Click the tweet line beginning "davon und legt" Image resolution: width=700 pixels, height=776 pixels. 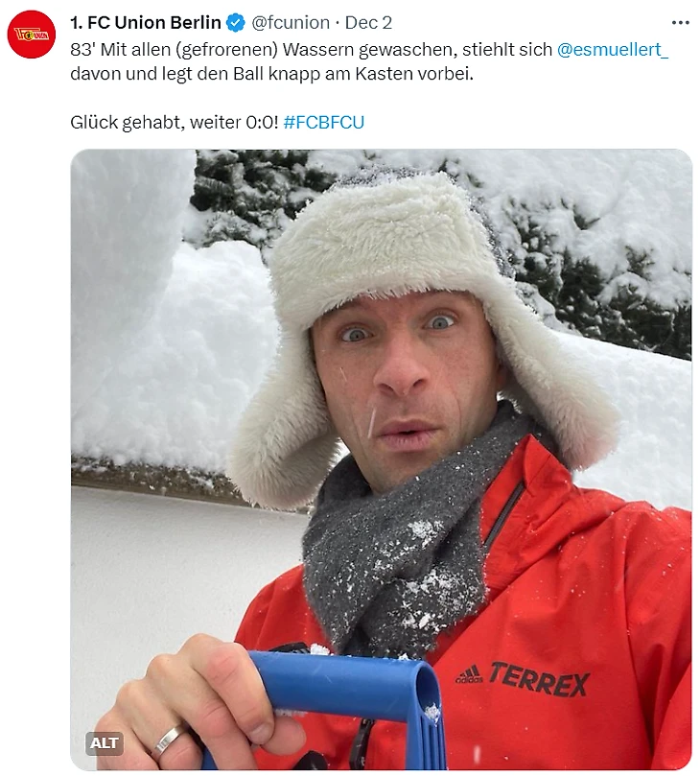click(271, 74)
